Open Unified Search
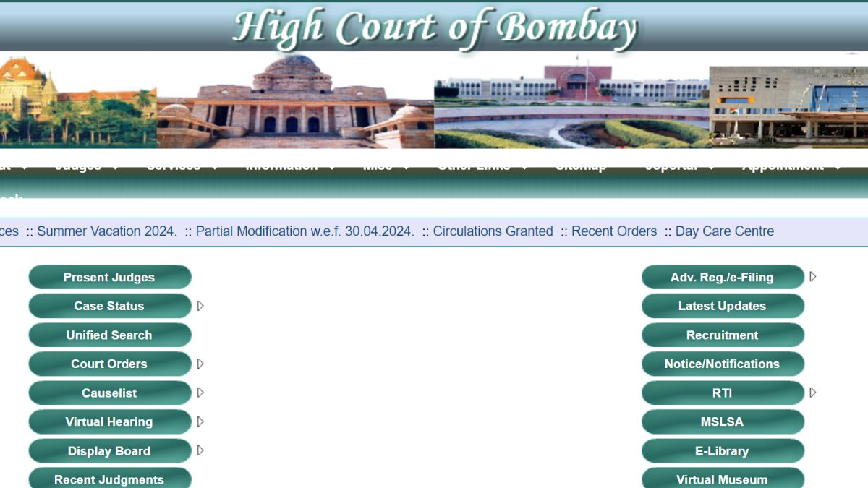Screen dimensions: 868x488 (110, 335)
